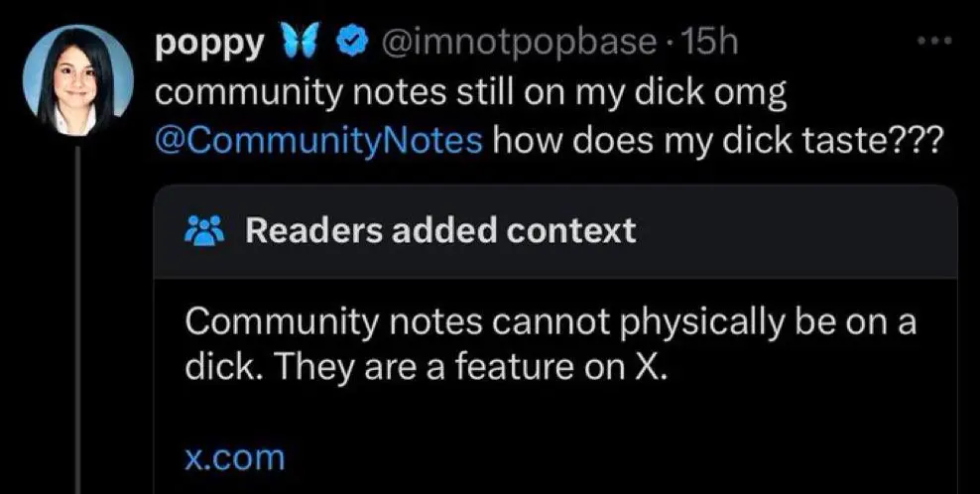
Task: Open the tweet's three-dot more options menu
Action: 931,43
